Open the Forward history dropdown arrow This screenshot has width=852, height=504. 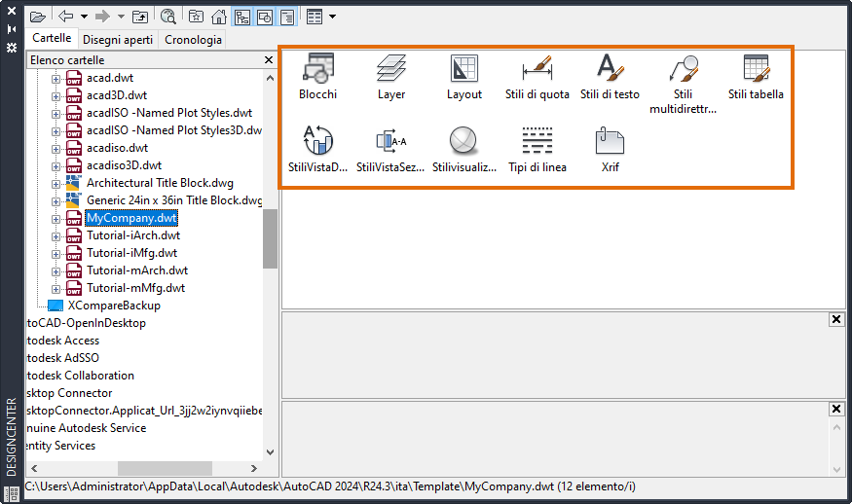121,17
